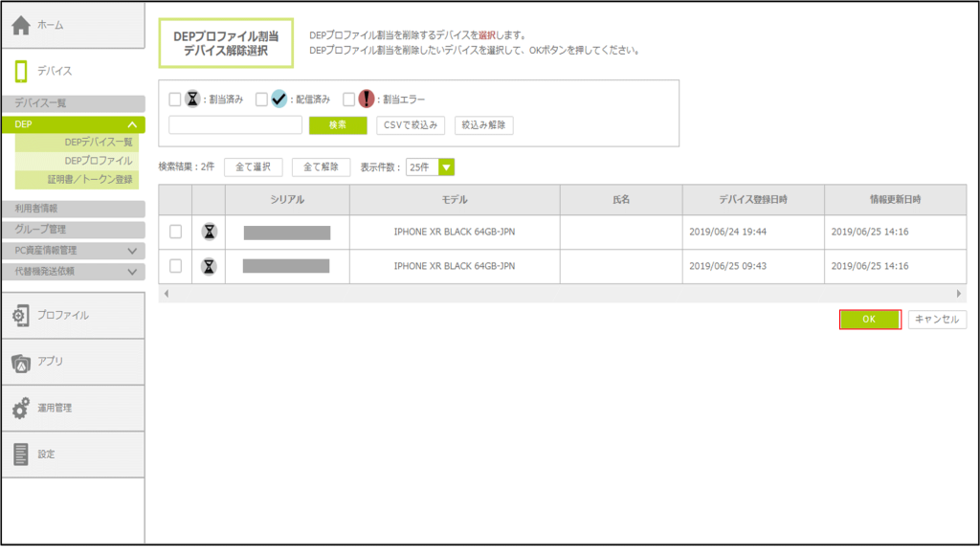
Task: Check the 割当エラー filter checkbox
Action: (x=348, y=99)
